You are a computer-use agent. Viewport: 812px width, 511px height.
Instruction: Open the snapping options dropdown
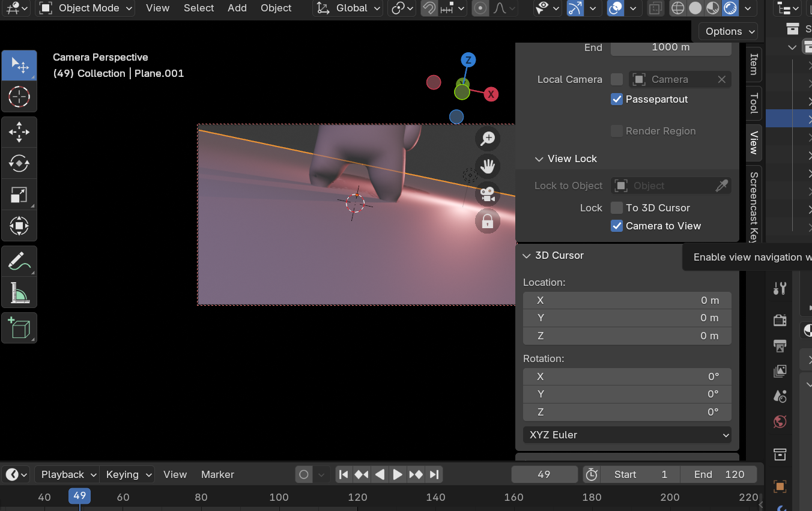coord(453,8)
